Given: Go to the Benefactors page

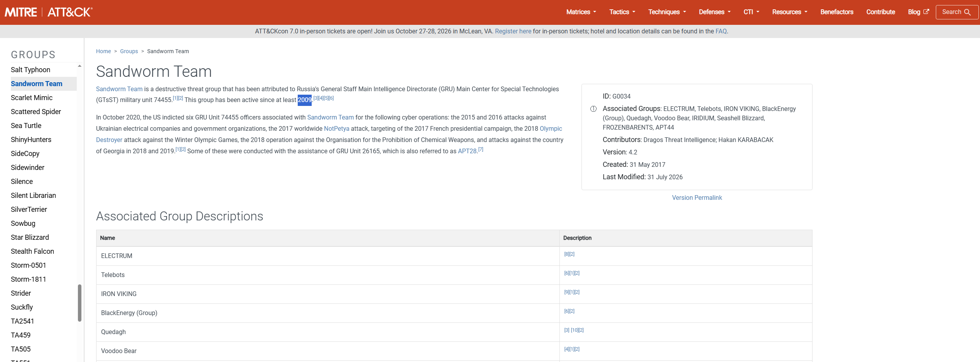Looking at the screenshot, I should pos(837,12).
